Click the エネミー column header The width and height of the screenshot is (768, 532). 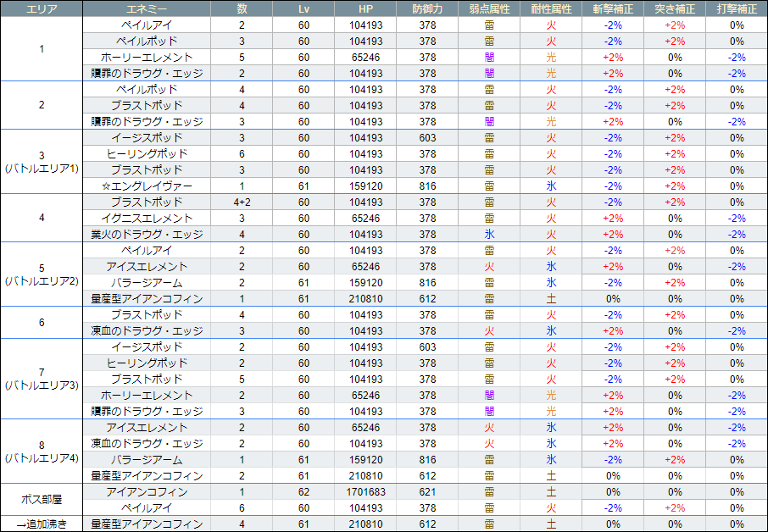[147, 8]
